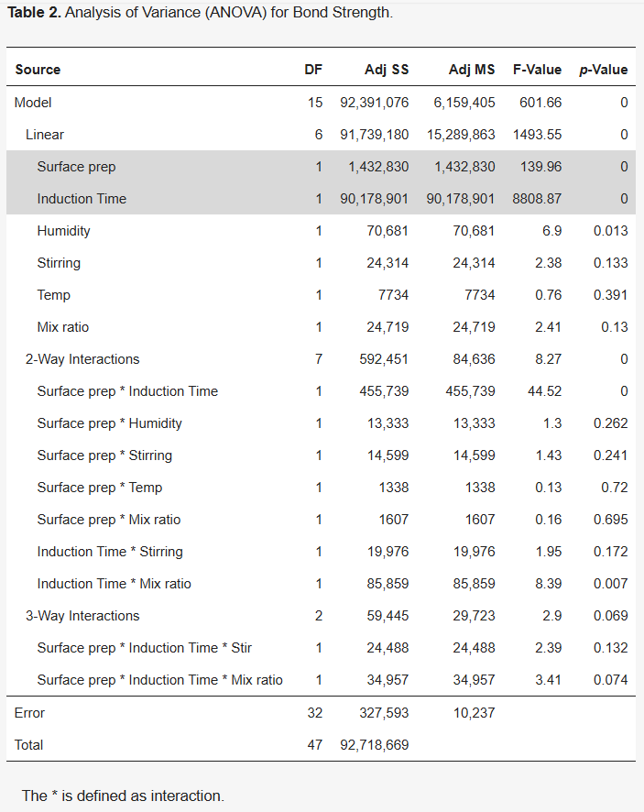This screenshot has width=644, height=812.
Task: Select the Linear row label
Action: [x=45, y=135]
